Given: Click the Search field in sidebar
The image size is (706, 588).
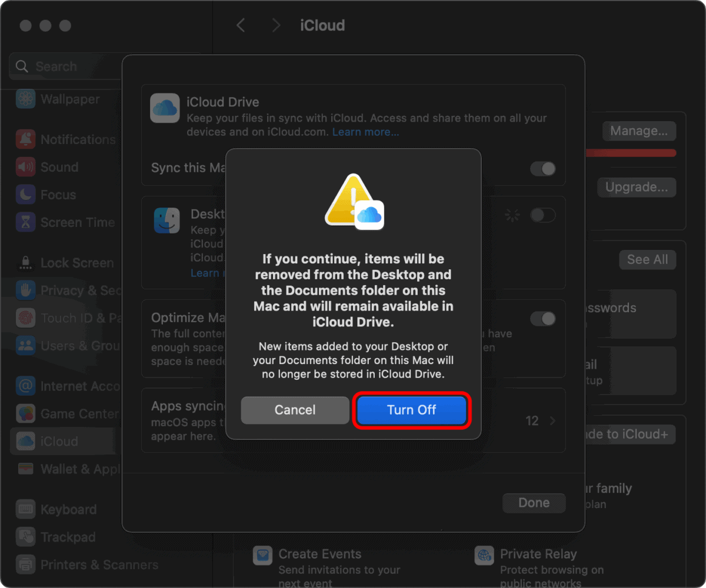Looking at the screenshot, I should click(66, 66).
